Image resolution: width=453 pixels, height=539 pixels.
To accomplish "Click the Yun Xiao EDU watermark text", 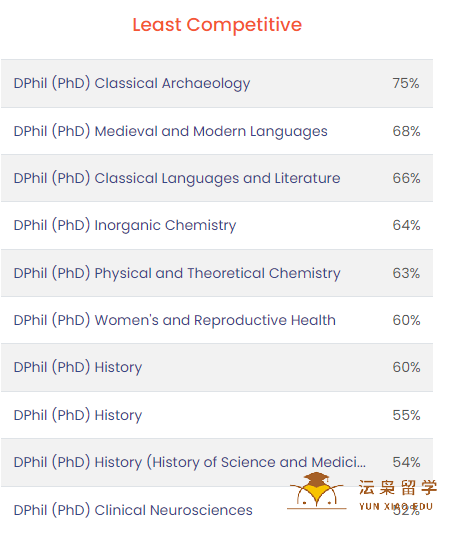I will (396, 506).
